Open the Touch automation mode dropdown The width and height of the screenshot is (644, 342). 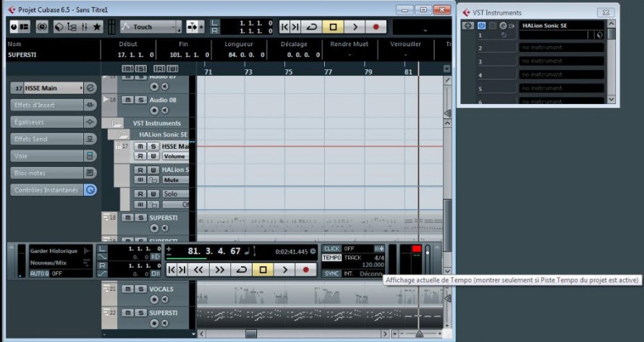tap(151, 27)
